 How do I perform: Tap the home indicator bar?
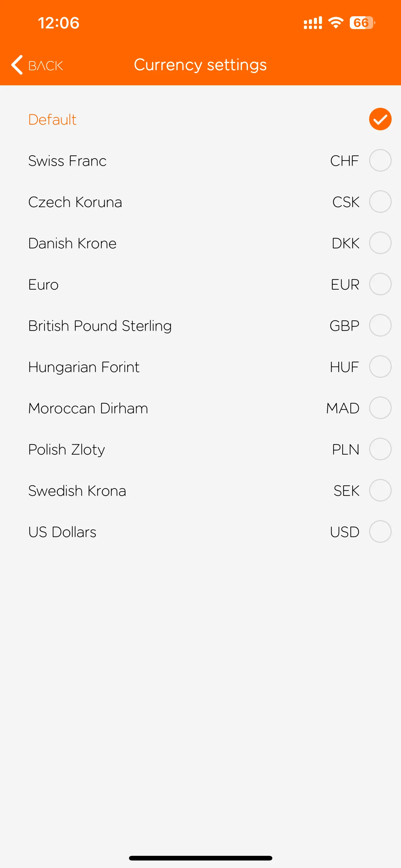200,858
